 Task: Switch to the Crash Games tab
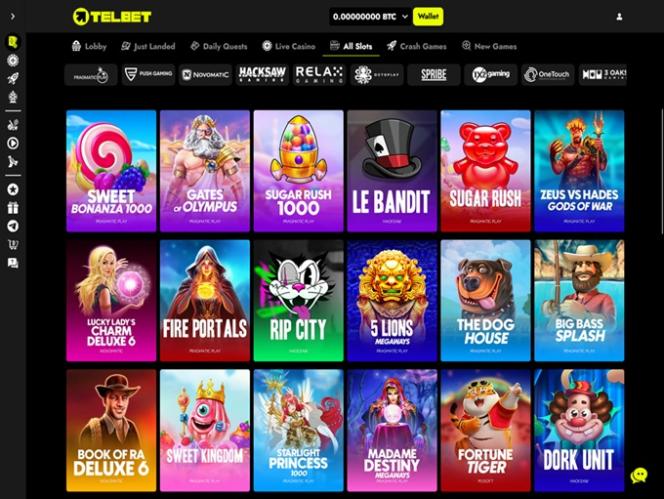tap(417, 46)
